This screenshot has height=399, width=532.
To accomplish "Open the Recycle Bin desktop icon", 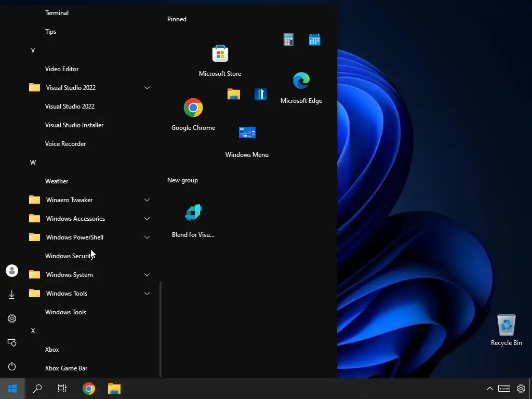I will click(x=506, y=330).
